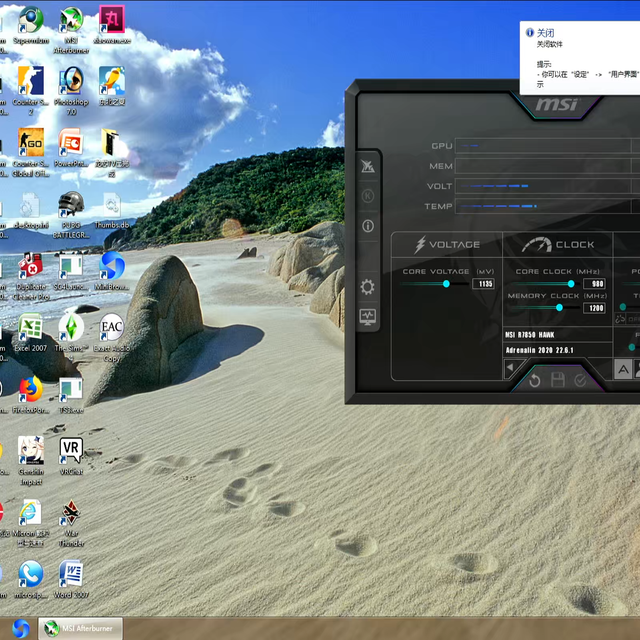Click MSI Afterburner button in taskbar
Screen dimensions: 640x640
click(x=80, y=628)
